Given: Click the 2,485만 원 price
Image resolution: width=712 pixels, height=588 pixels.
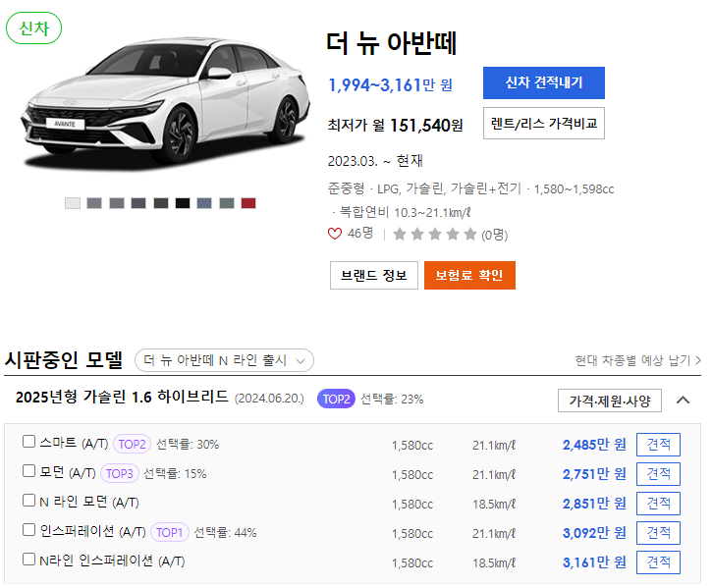Looking at the screenshot, I should pyautogui.click(x=594, y=445).
